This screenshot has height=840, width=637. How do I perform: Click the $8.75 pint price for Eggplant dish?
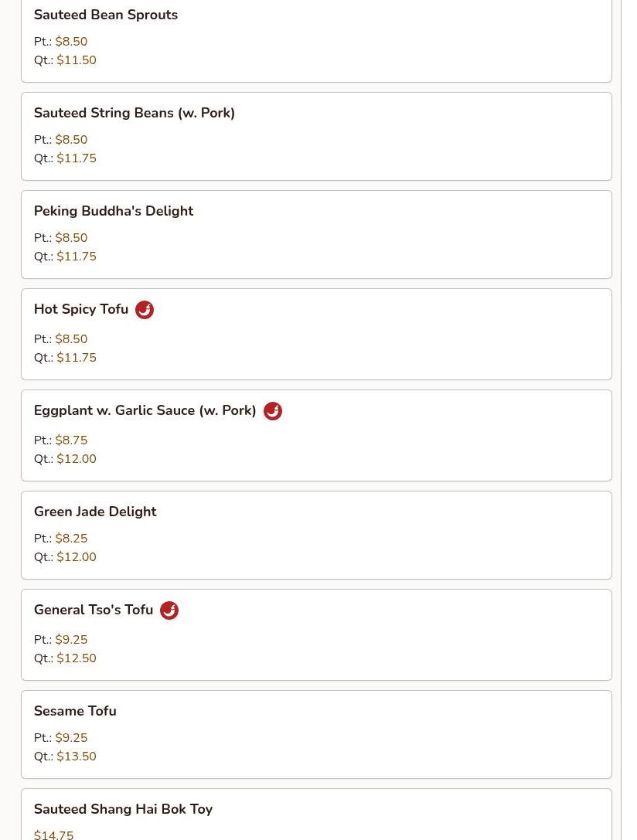tap(71, 440)
